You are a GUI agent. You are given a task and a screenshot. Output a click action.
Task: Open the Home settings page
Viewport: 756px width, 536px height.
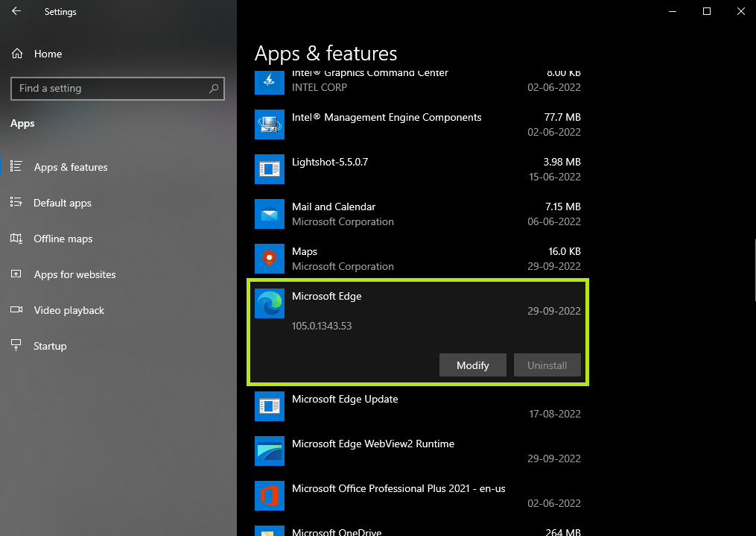point(118,54)
